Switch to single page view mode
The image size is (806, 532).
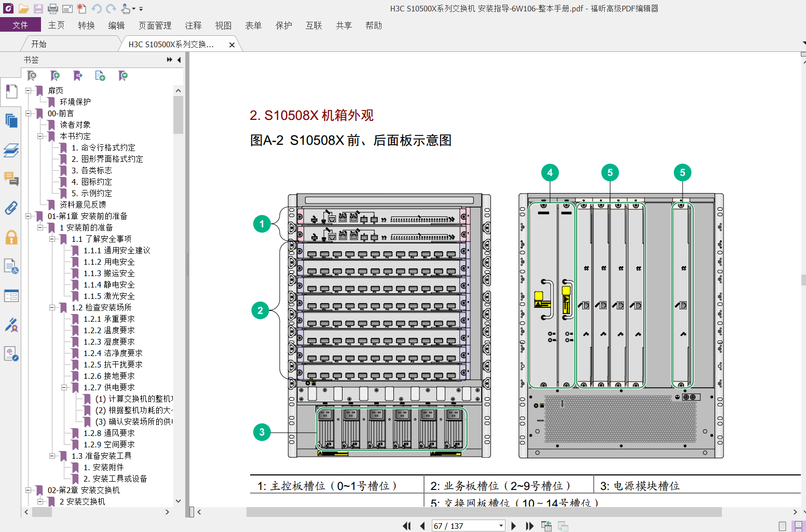[783, 526]
